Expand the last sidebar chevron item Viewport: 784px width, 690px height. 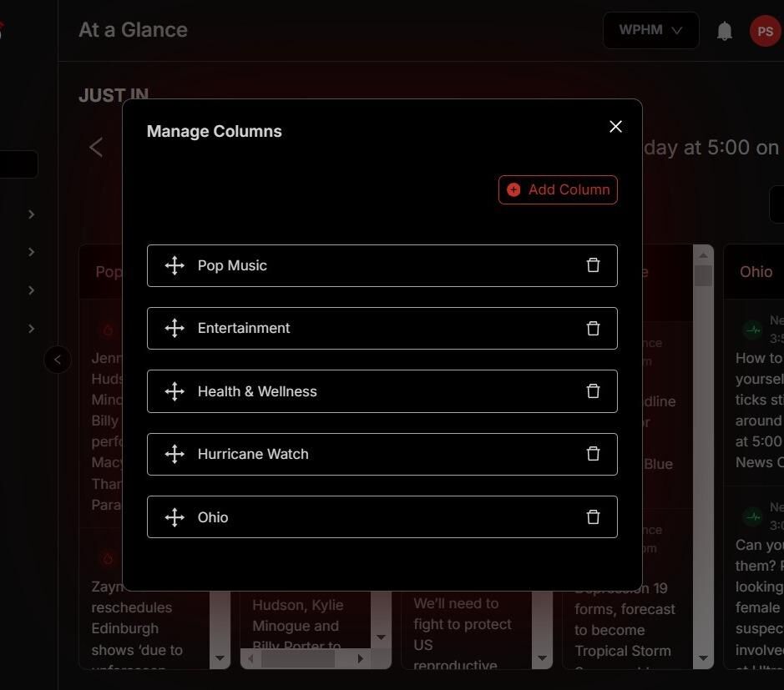tap(31, 329)
